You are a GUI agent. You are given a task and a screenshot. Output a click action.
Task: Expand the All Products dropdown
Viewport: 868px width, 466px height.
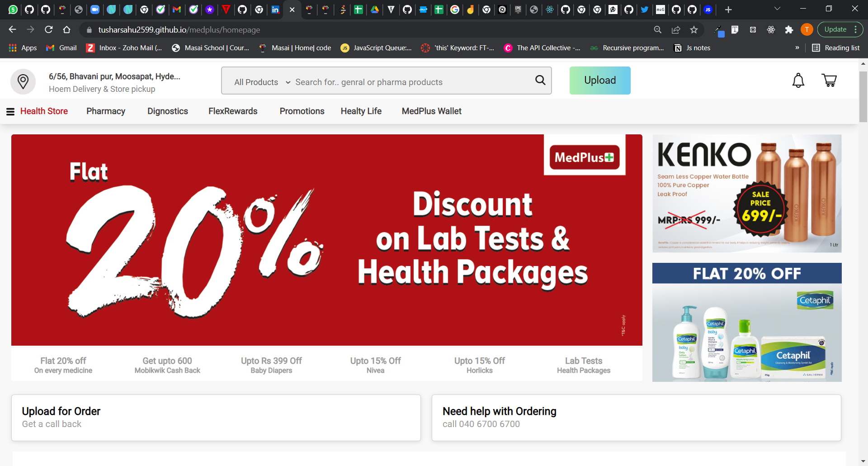pyautogui.click(x=262, y=82)
